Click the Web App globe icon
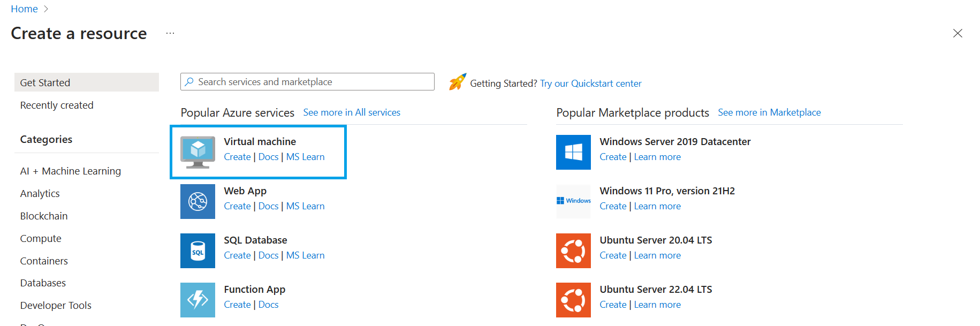The image size is (980, 326). tap(197, 201)
